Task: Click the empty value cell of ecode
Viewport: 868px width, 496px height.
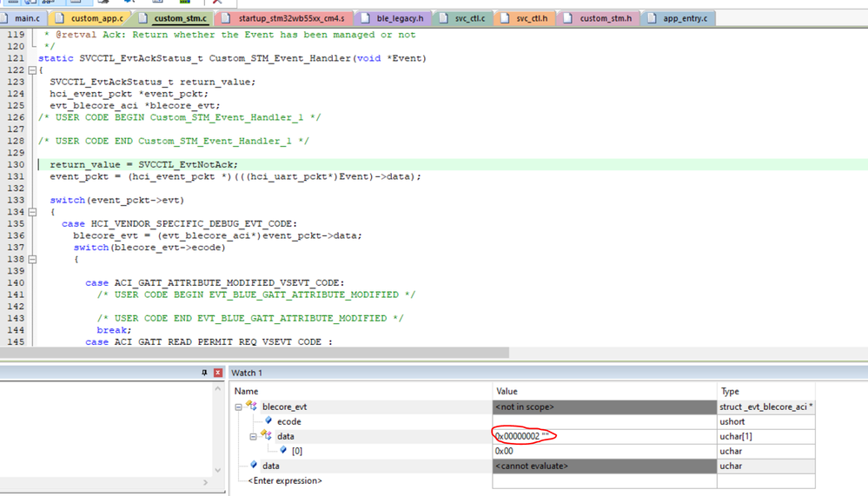Action: click(x=605, y=422)
